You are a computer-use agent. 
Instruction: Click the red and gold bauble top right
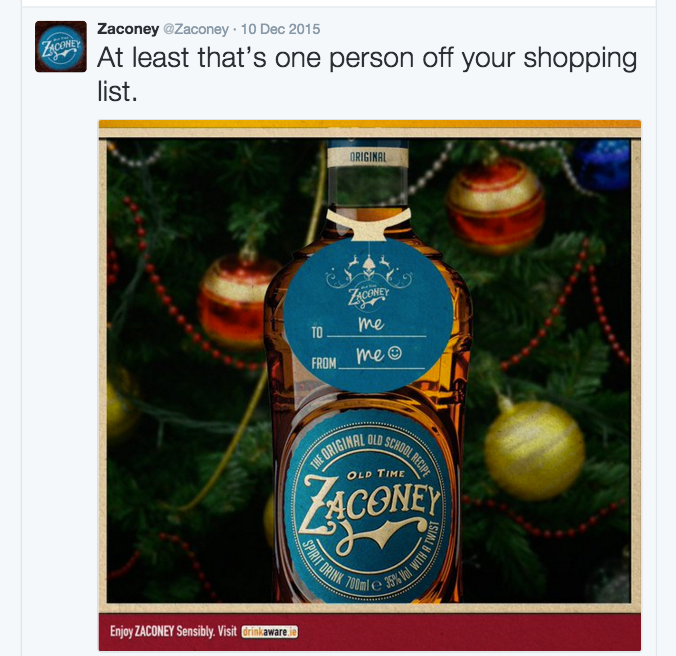(x=496, y=206)
